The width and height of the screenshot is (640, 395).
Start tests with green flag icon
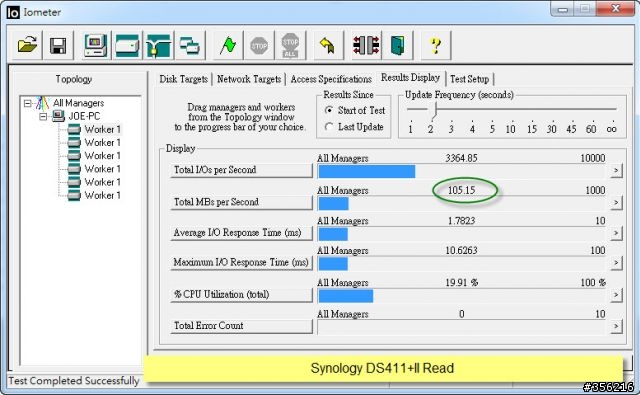pos(228,45)
